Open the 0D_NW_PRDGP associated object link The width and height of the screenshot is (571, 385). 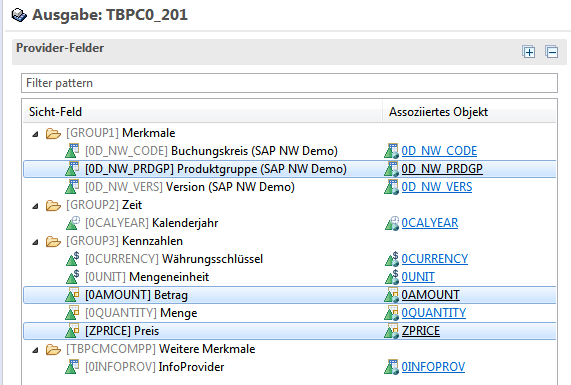442,169
